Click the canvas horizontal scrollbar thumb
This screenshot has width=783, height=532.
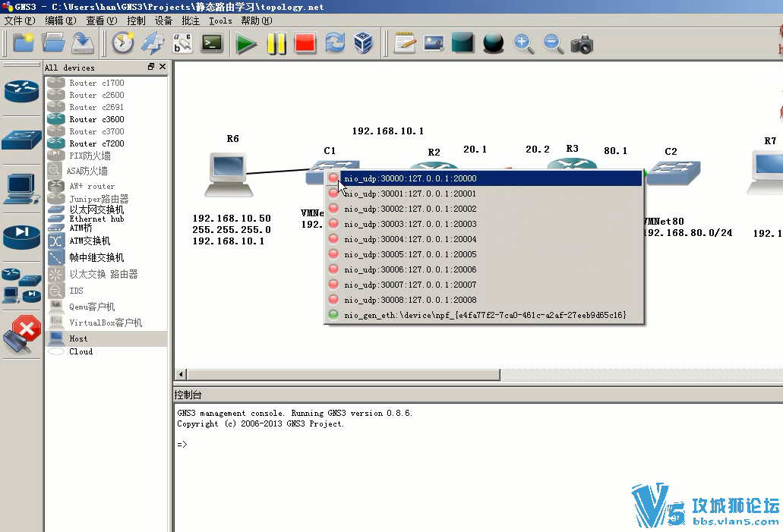(343, 374)
